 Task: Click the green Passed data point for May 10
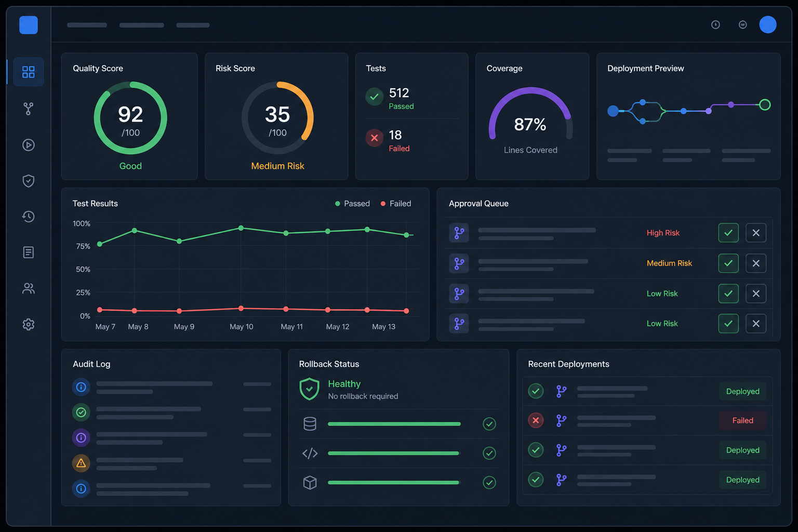pyautogui.click(x=241, y=228)
